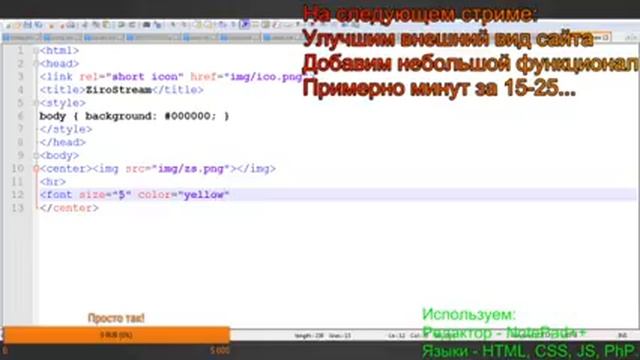The width and height of the screenshot is (640, 360).
Task: Click the body { background: #000000; } line
Action: (x=134, y=116)
